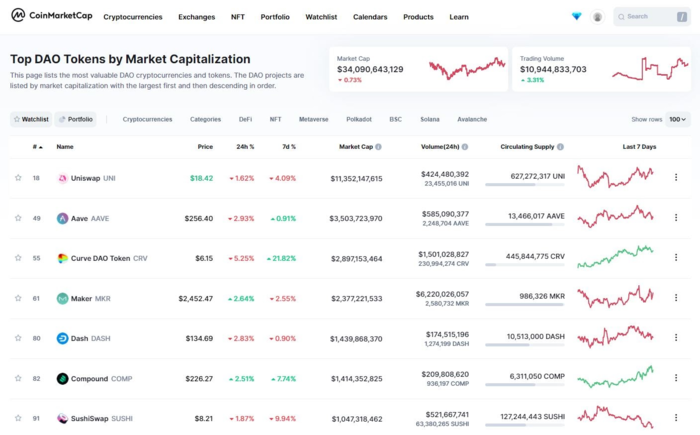The width and height of the screenshot is (700, 435).
Task: Star SushiSwap to add to watchlist
Action: coord(18,418)
